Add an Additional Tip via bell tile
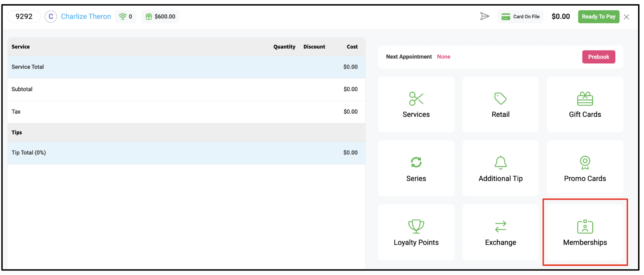The width and height of the screenshot is (644, 275). (500, 168)
